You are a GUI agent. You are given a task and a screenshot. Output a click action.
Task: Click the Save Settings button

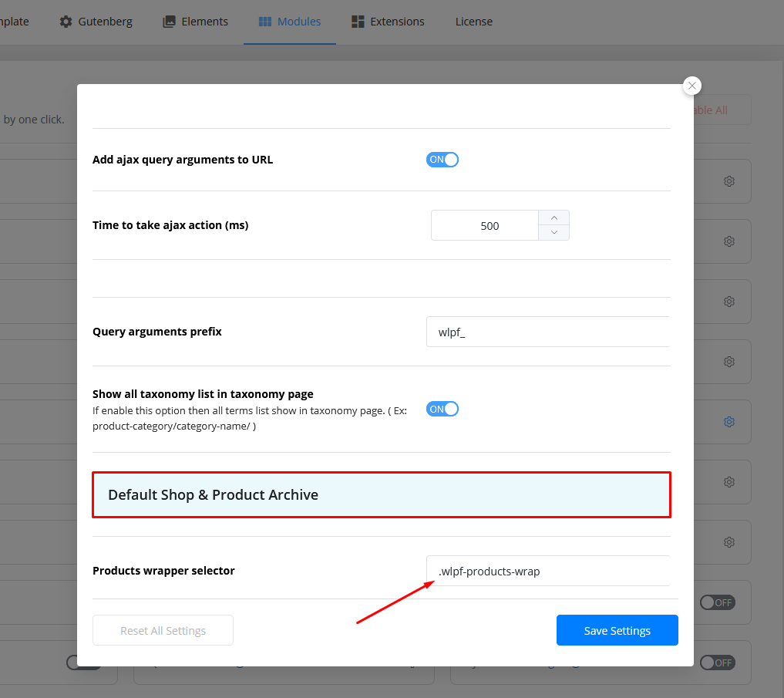(617, 630)
